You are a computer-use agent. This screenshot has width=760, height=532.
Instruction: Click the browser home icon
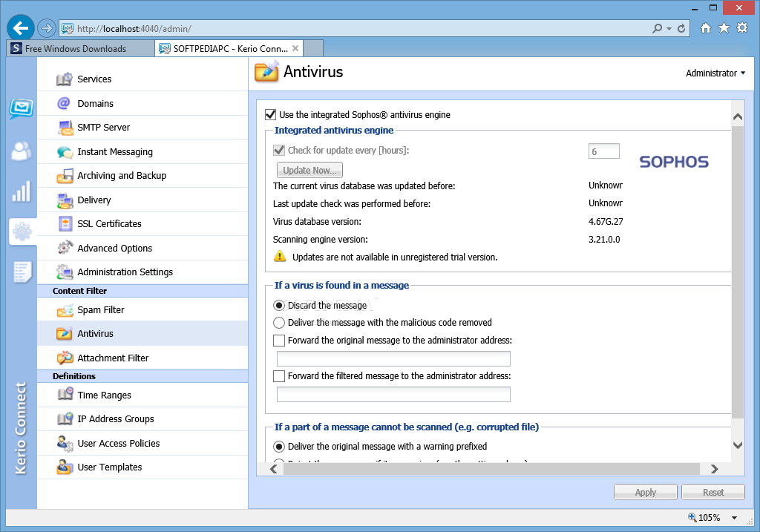coord(706,28)
